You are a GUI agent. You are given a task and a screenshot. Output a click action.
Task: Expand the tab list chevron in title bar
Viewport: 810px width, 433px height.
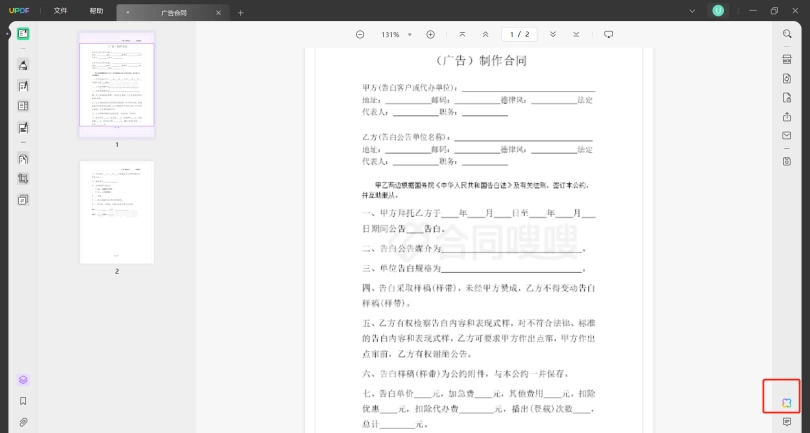click(x=692, y=11)
